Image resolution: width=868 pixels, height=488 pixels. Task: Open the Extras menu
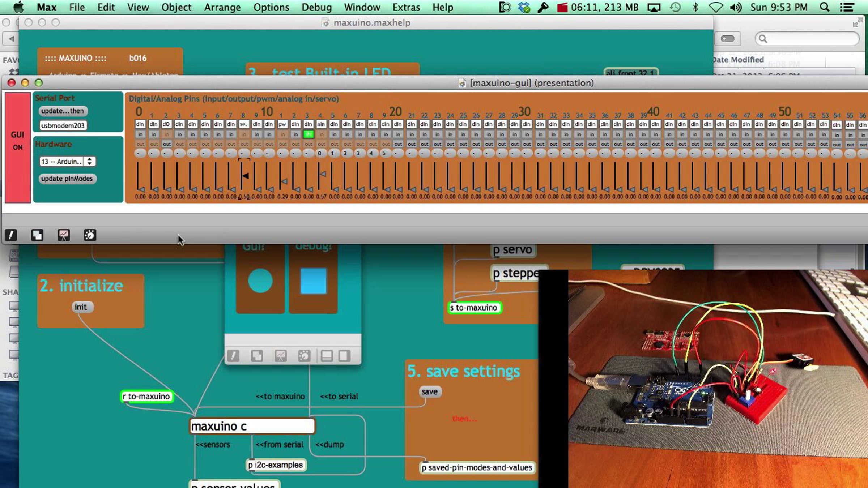coord(406,7)
